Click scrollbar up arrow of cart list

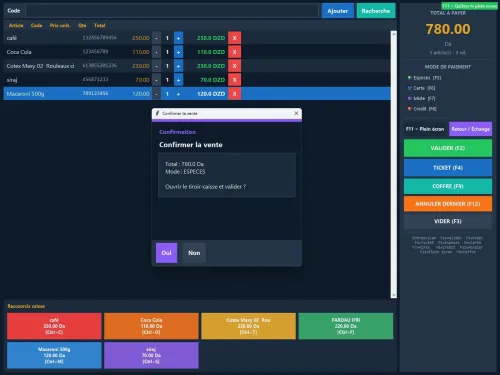point(394,34)
